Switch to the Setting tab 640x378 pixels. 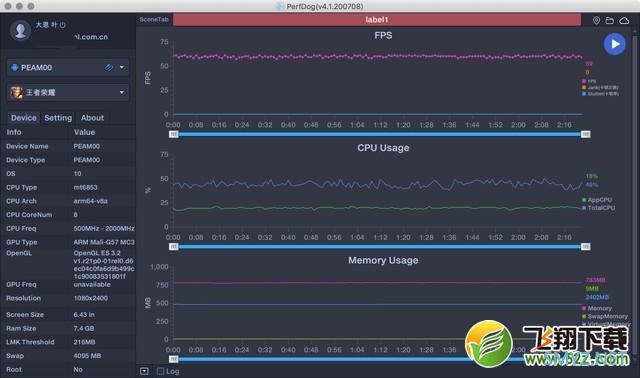(58, 118)
